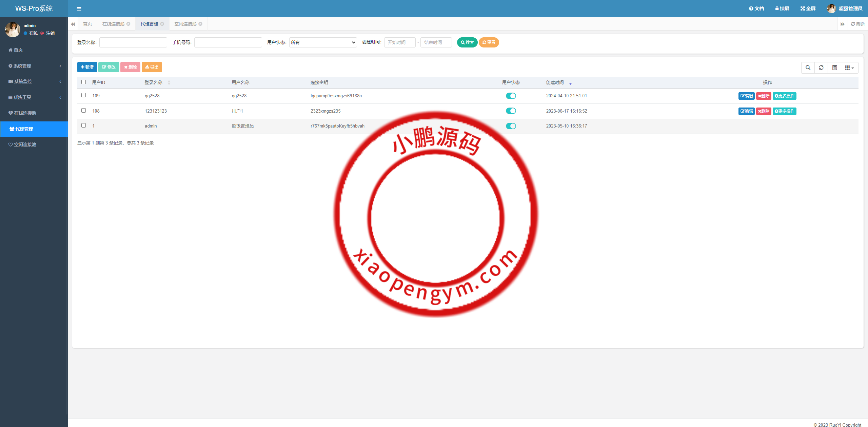Switch to the 空闲连接池 tab

click(185, 24)
